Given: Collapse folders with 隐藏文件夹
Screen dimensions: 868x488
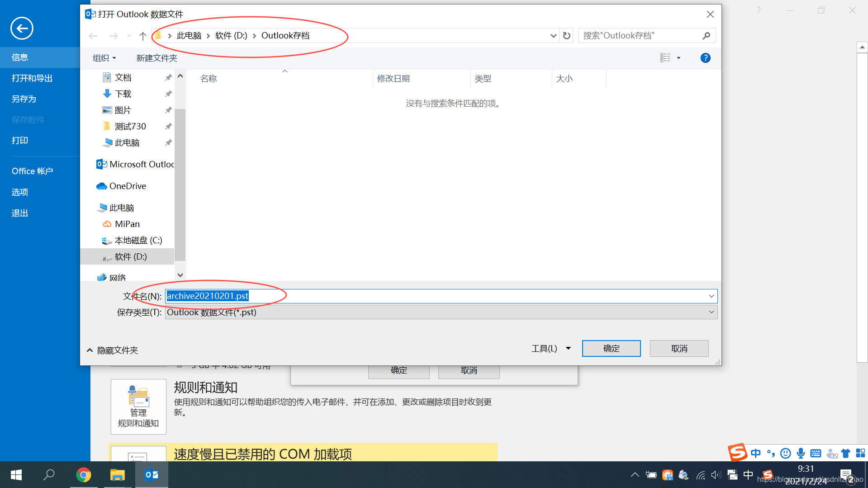Looking at the screenshot, I should click(x=113, y=351).
